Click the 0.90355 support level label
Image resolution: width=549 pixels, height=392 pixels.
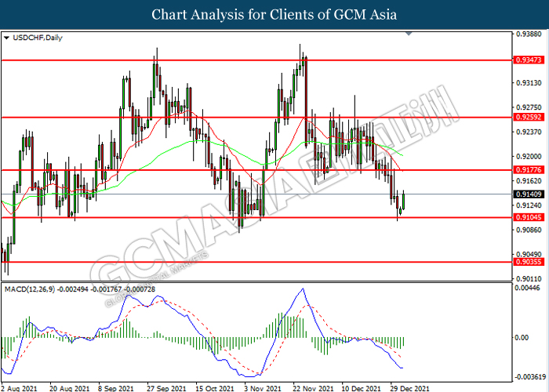coord(529,262)
